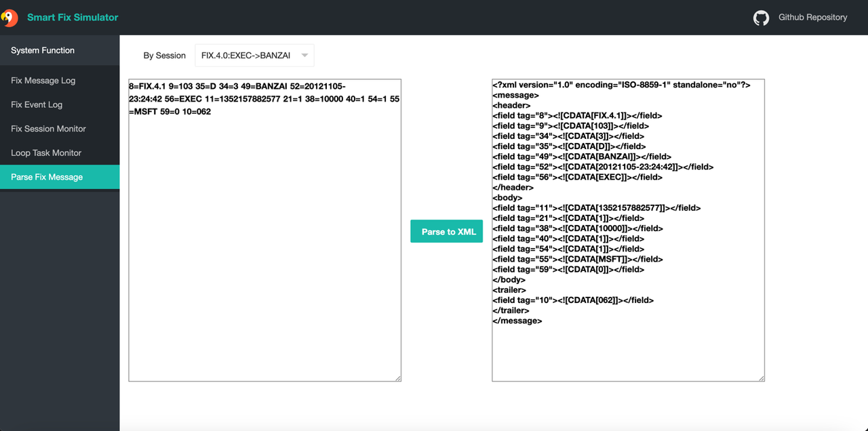The height and width of the screenshot is (431, 868).
Task: Click the session dropdown arrow
Action: [304, 56]
